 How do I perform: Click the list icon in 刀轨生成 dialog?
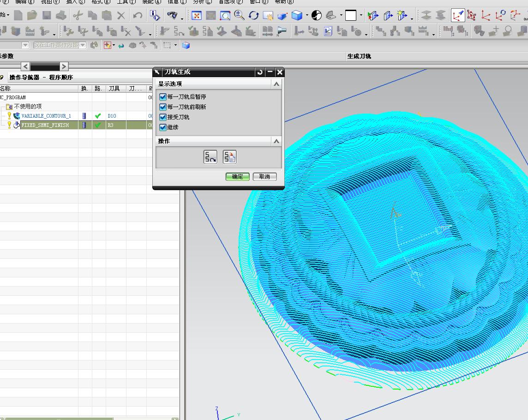(230, 157)
